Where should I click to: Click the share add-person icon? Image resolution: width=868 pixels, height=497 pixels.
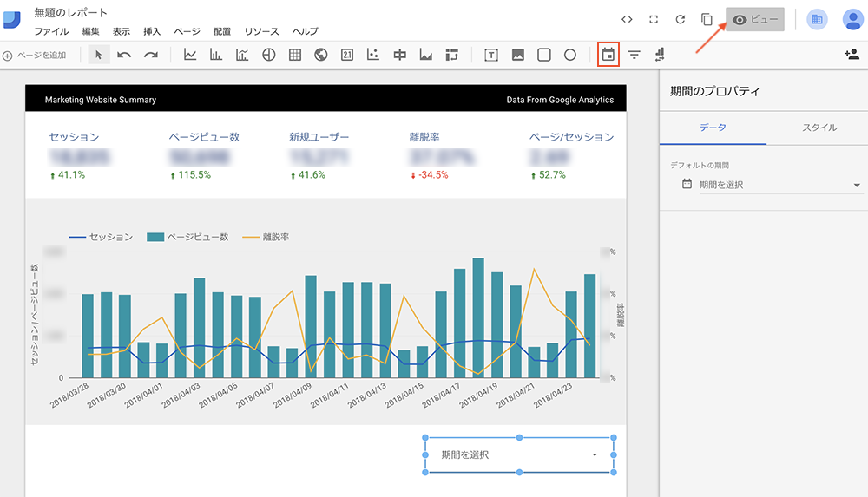851,55
